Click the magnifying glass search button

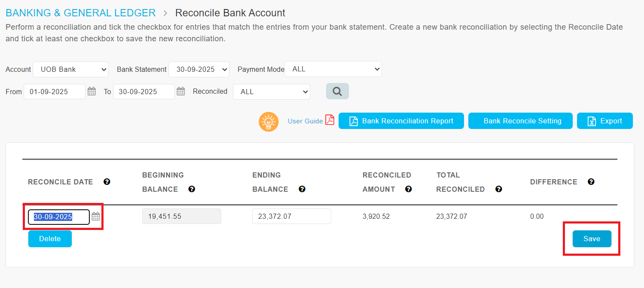tap(337, 91)
